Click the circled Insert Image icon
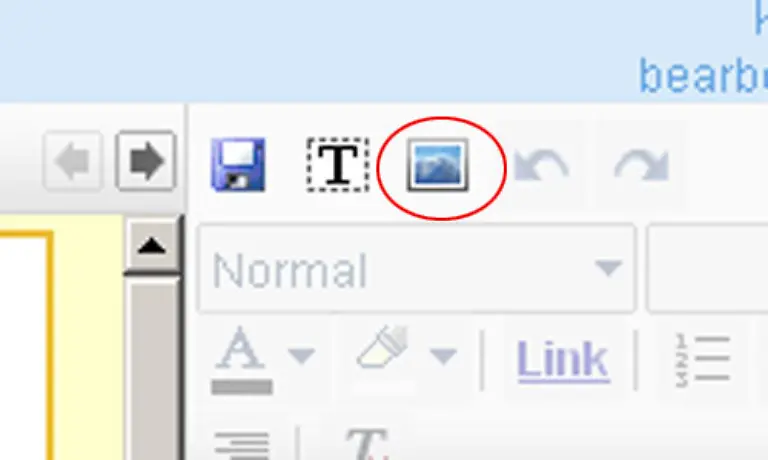768x460 pixels. pos(438,165)
